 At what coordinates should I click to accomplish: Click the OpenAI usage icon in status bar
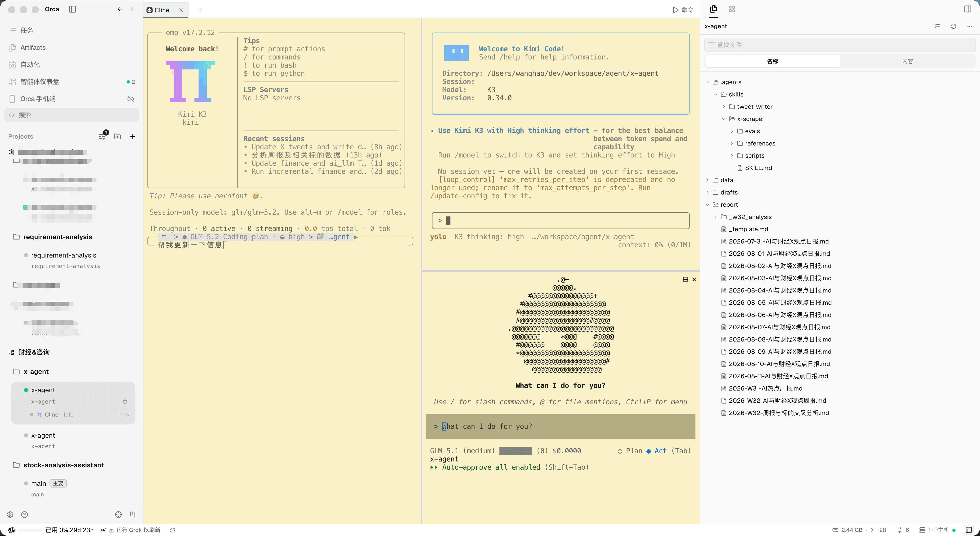click(11, 530)
